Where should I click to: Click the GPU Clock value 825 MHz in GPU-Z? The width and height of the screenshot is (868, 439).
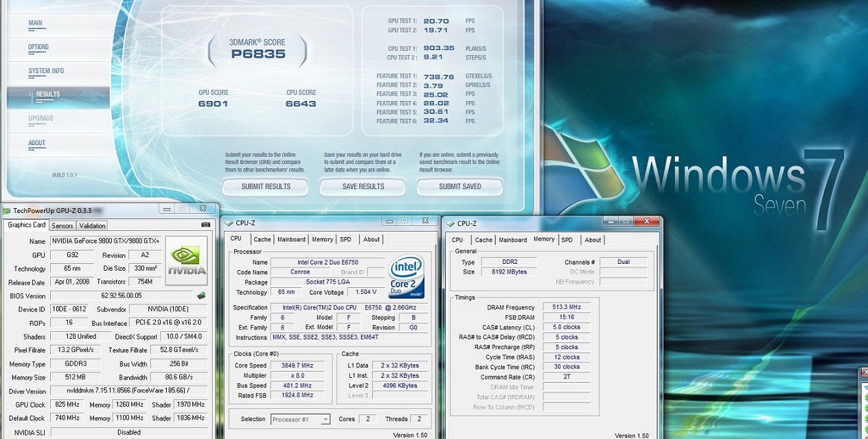point(67,405)
